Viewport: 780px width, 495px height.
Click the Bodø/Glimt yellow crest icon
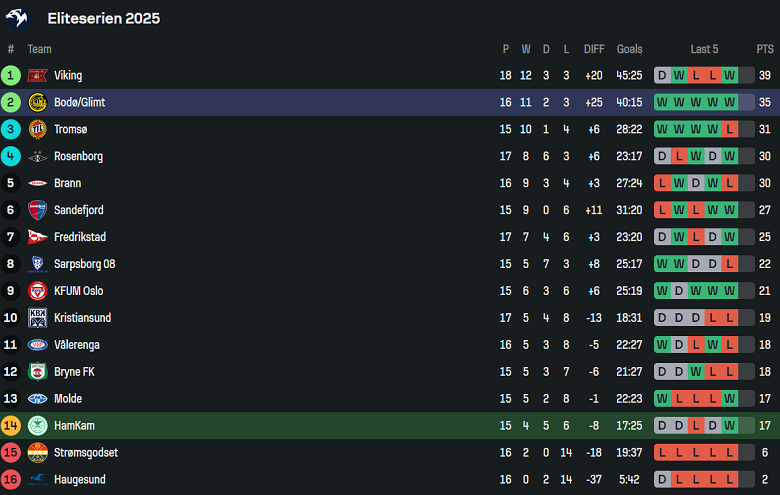pyautogui.click(x=37, y=102)
